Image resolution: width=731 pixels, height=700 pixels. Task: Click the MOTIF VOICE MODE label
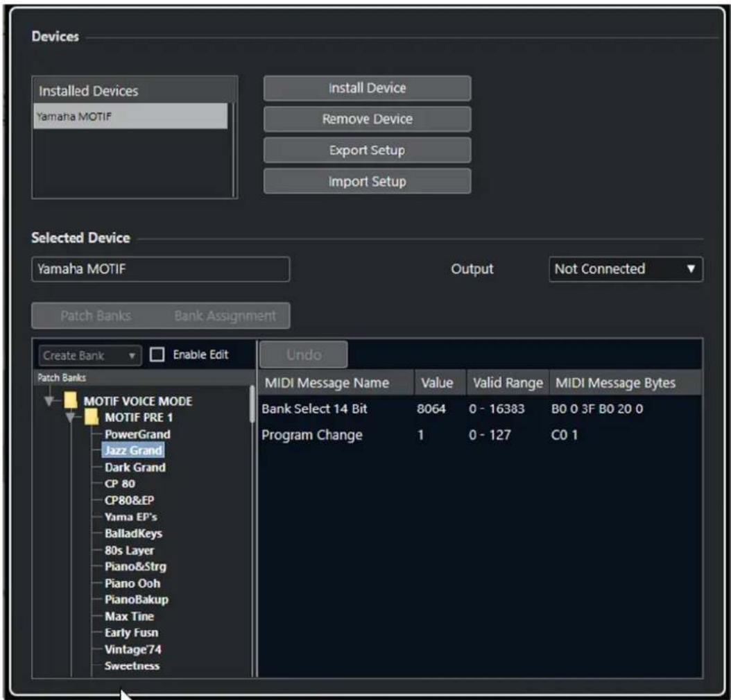pyautogui.click(x=137, y=401)
